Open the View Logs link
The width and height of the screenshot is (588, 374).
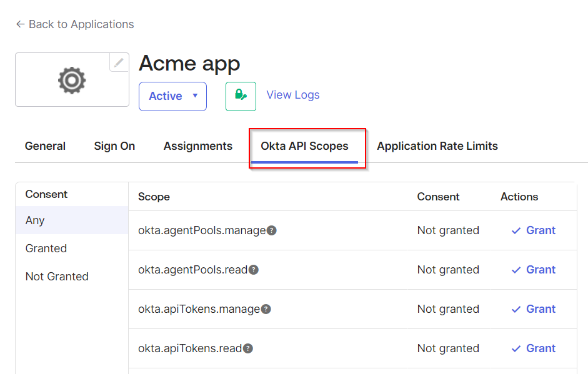pyautogui.click(x=293, y=95)
